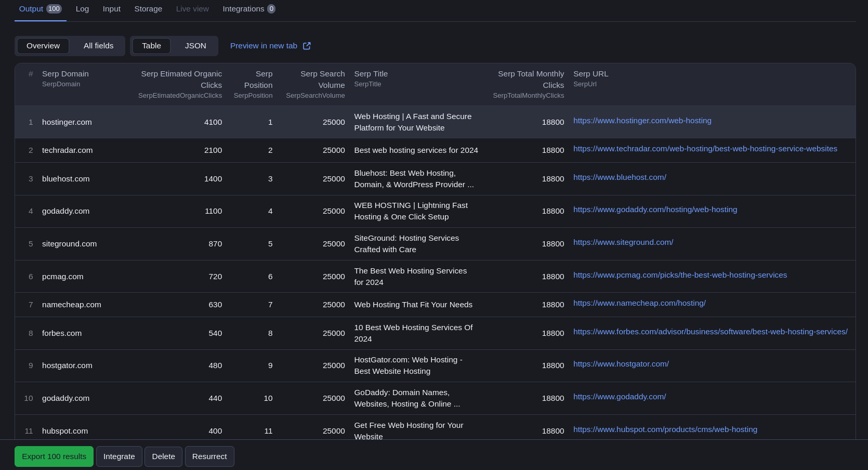Click title 'Best web hosting services for 2024'
868x470 pixels.
click(416, 150)
